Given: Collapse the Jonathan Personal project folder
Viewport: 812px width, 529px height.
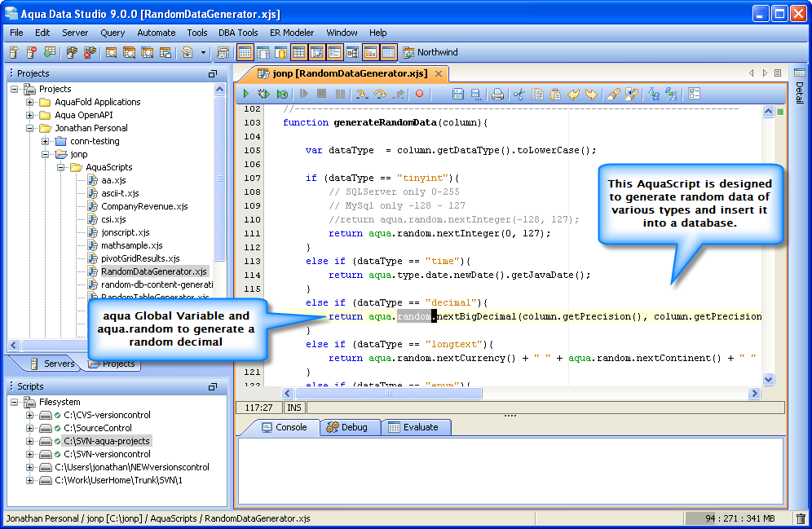Looking at the screenshot, I should coord(30,128).
